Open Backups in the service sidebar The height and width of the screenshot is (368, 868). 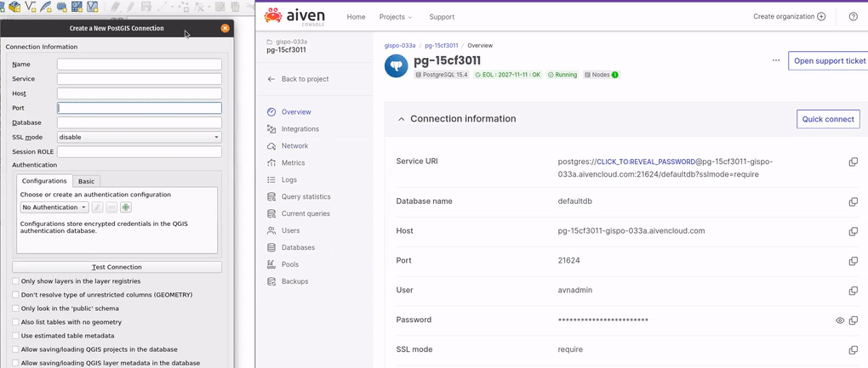[x=294, y=281]
